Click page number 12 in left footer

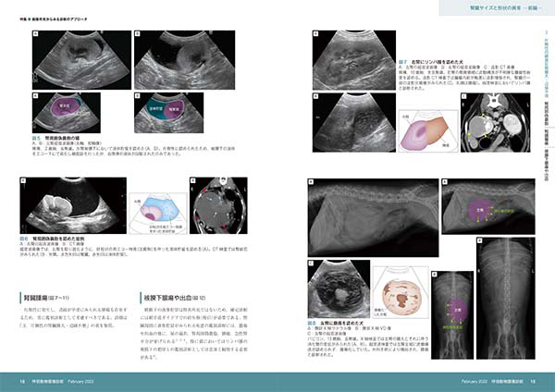[23, 379]
